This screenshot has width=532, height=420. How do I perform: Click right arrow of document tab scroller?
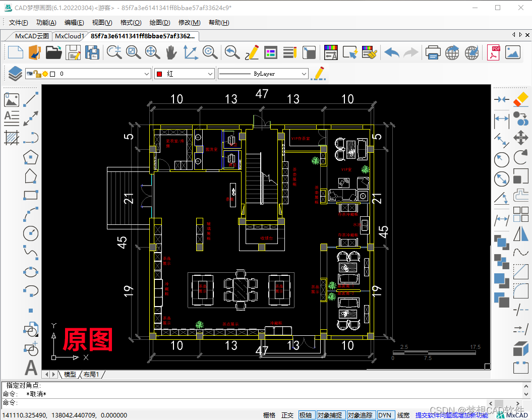pos(521,35)
